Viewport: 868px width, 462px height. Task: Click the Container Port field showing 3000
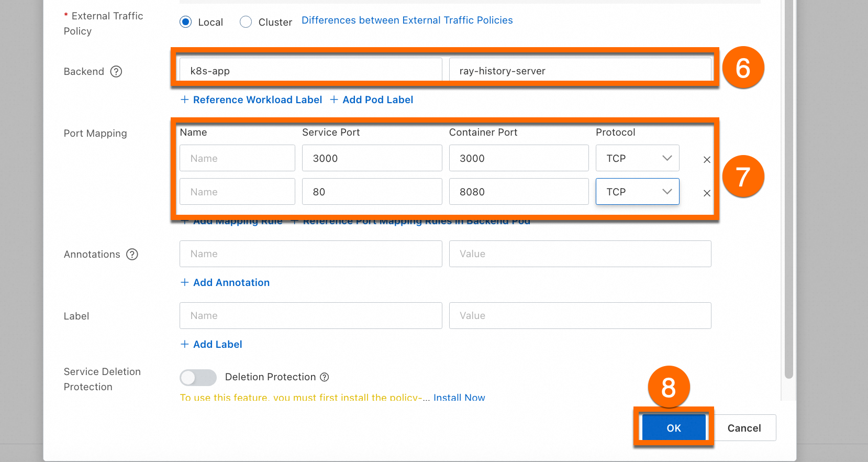pyautogui.click(x=519, y=158)
